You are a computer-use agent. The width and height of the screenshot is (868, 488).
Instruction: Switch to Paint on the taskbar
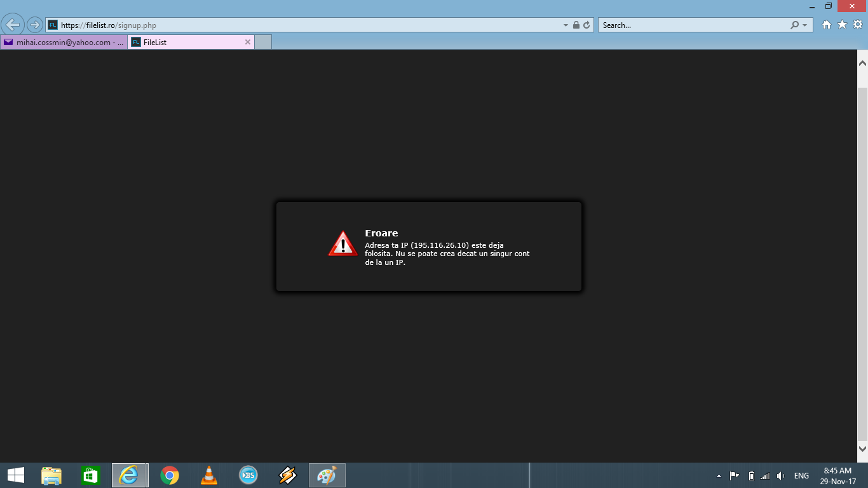(327, 475)
